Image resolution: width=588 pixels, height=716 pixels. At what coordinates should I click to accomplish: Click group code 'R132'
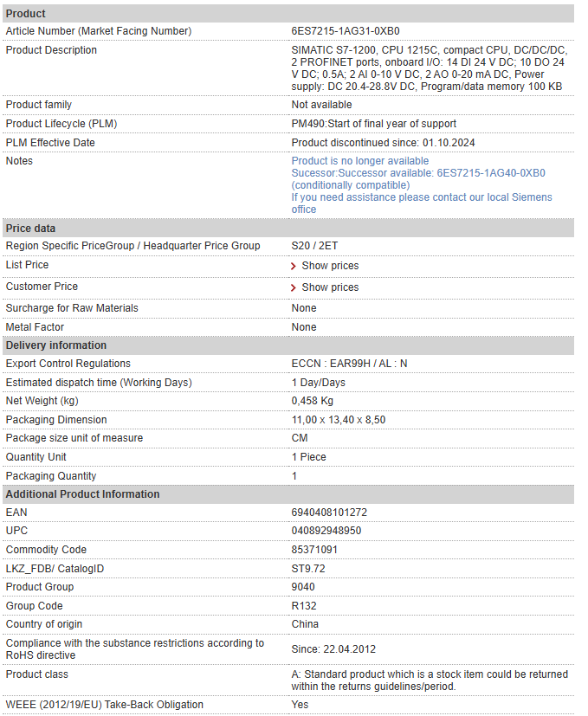point(304,606)
